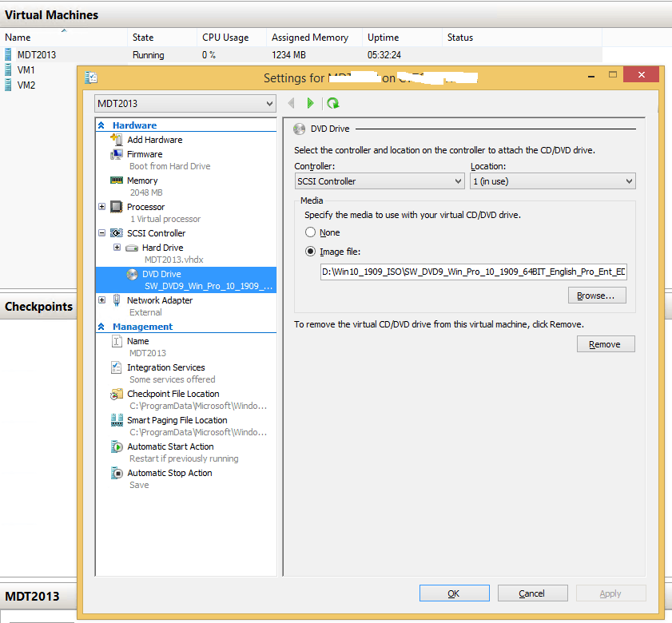This screenshot has height=623, width=672.
Task: Sort by Name column header
Action: coord(64,38)
